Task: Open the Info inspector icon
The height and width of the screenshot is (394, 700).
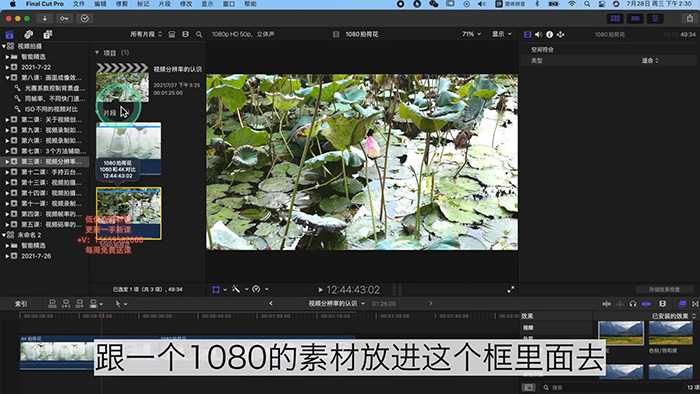Action: (x=550, y=34)
